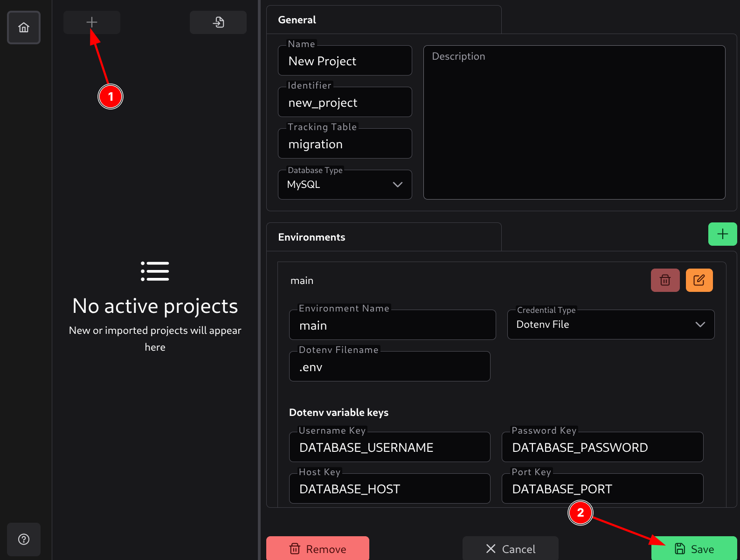Cancel project editing
This screenshot has height=560, width=740.
(x=511, y=549)
